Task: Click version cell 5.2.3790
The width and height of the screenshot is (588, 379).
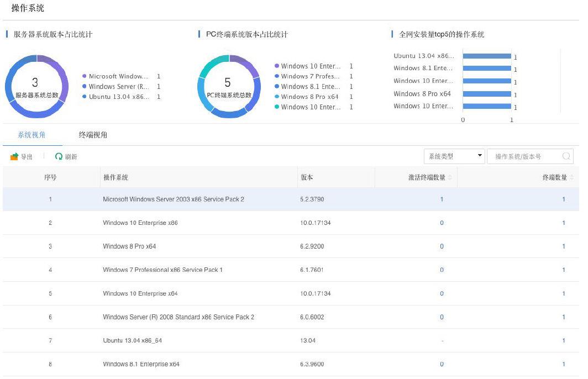Action: point(312,199)
